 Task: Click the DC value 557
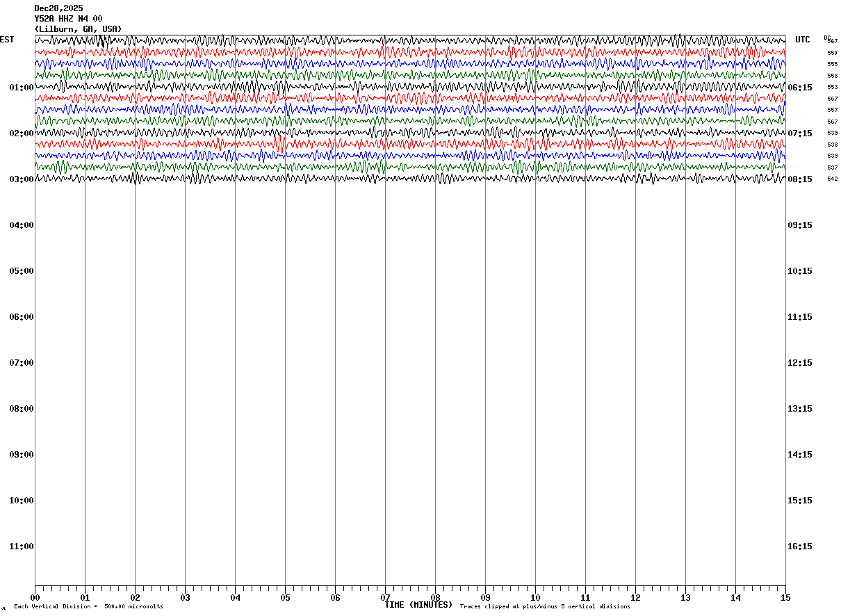[832, 110]
